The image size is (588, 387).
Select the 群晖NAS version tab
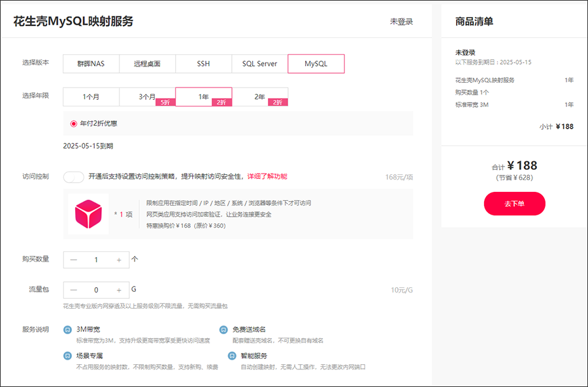click(91, 64)
